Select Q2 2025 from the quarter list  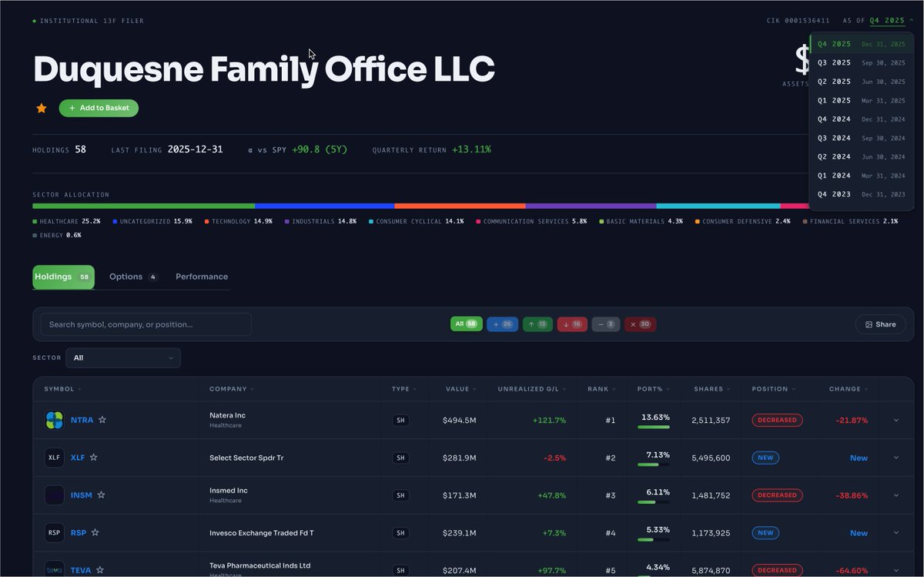(x=861, y=82)
